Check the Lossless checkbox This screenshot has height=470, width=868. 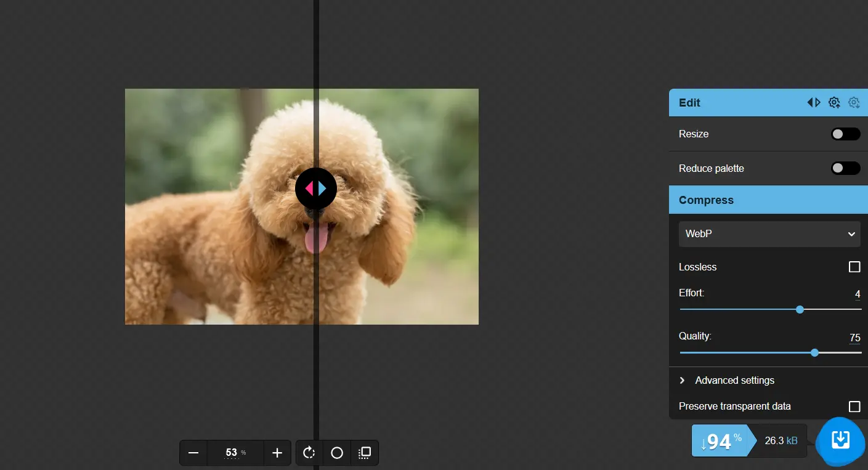[854, 267]
